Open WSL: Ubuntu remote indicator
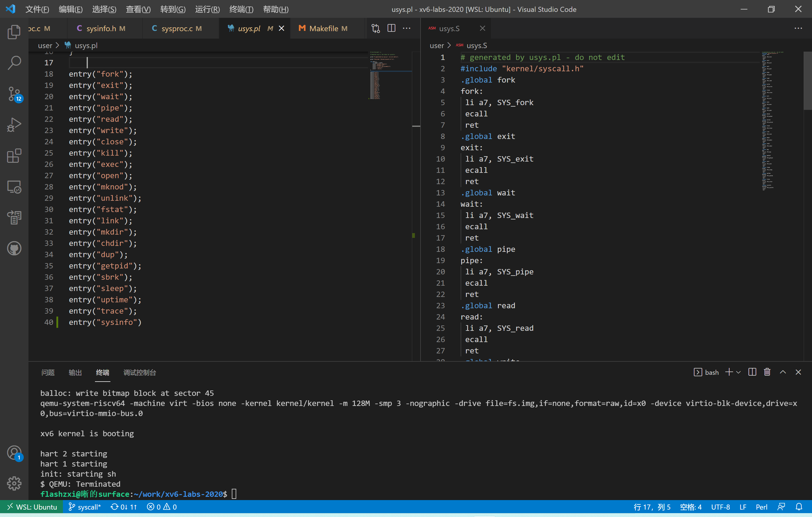This screenshot has width=812, height=517. tap(32, 507)
